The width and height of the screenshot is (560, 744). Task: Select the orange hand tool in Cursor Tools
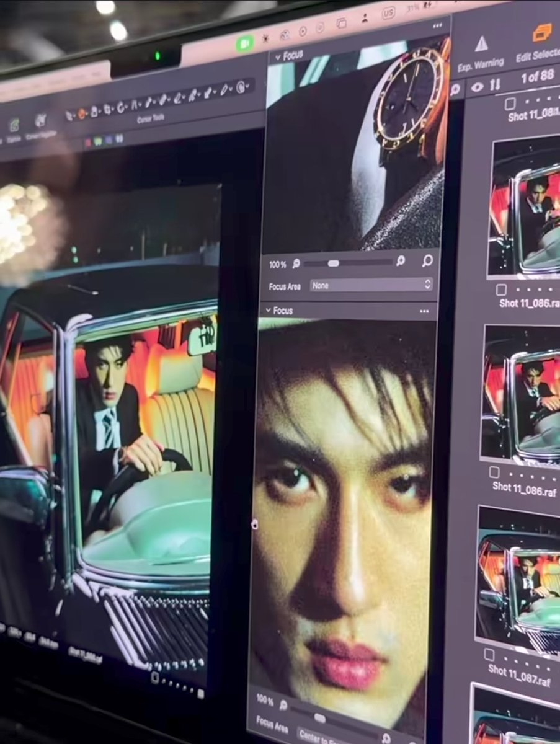(82, 113)
